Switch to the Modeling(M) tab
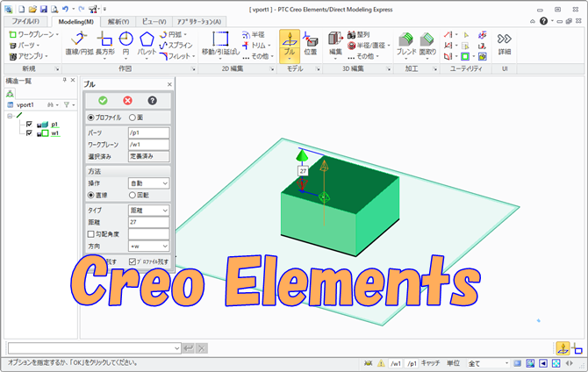Image resolution: width=588 pixels, height=372 pixels. point(76,22)
